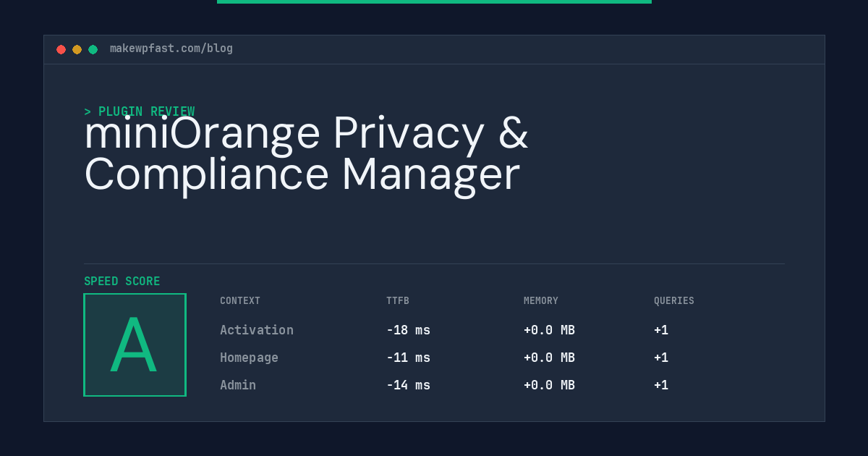Select the '> PLUGIN REVIEW' label
This screenshot has height=456, width=868.
pyautogui.click(x=140, y=111)
